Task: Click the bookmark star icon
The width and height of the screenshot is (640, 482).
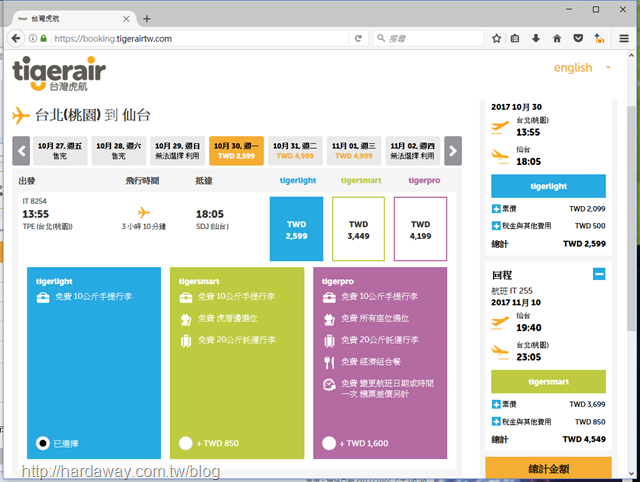Action: (496, 38)
